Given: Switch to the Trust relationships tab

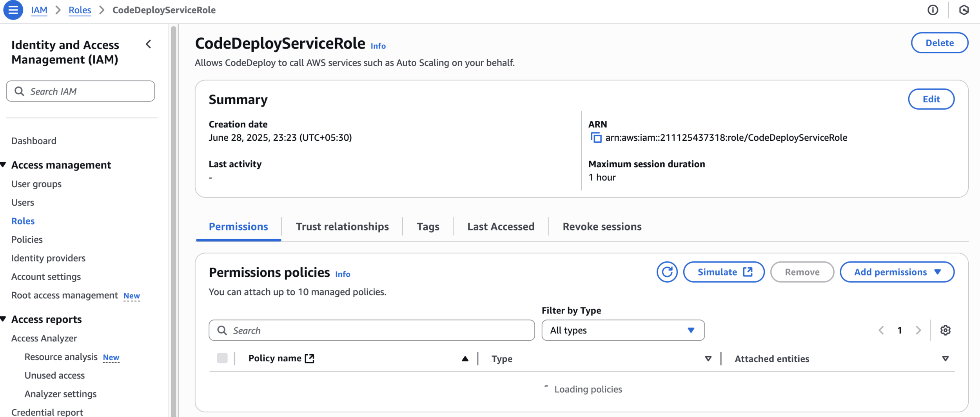Looking at the screenshot, I should 342,227.
